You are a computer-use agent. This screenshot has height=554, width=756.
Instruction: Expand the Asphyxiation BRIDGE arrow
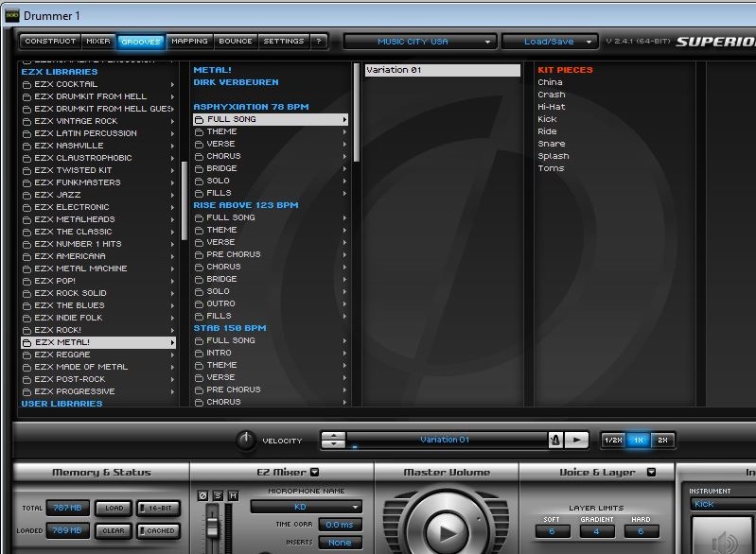344,168
